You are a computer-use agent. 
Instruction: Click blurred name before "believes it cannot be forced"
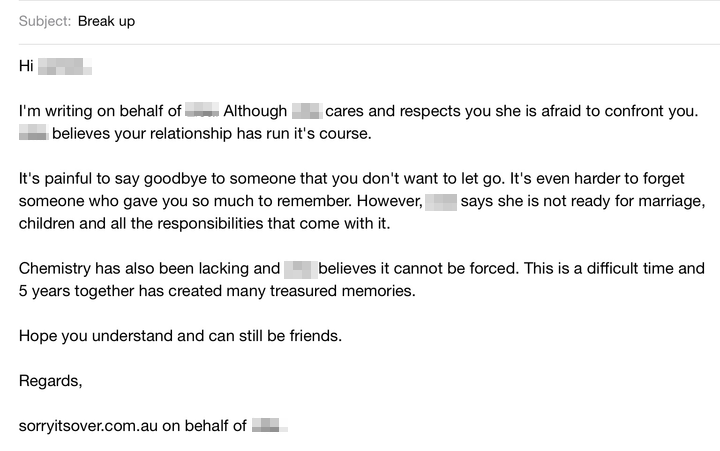pyautogui.click(x=300, y=268)
